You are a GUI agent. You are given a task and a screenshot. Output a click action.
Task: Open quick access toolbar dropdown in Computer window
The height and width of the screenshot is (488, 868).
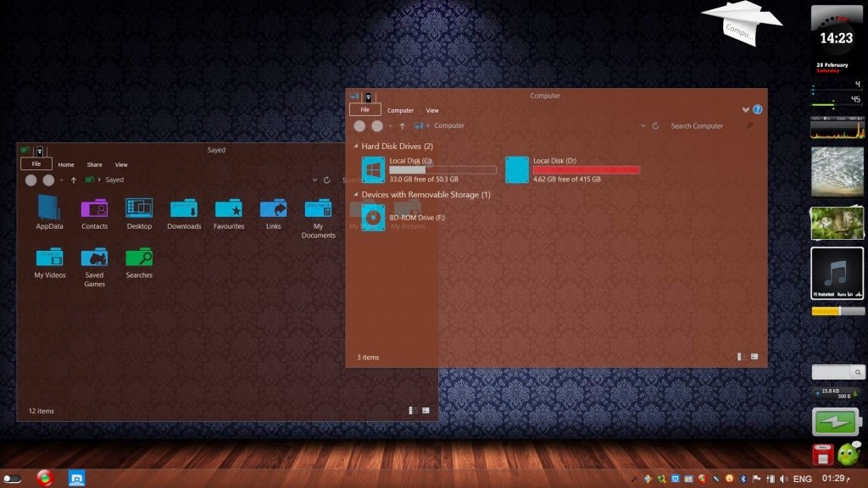[x=368, y=97]
